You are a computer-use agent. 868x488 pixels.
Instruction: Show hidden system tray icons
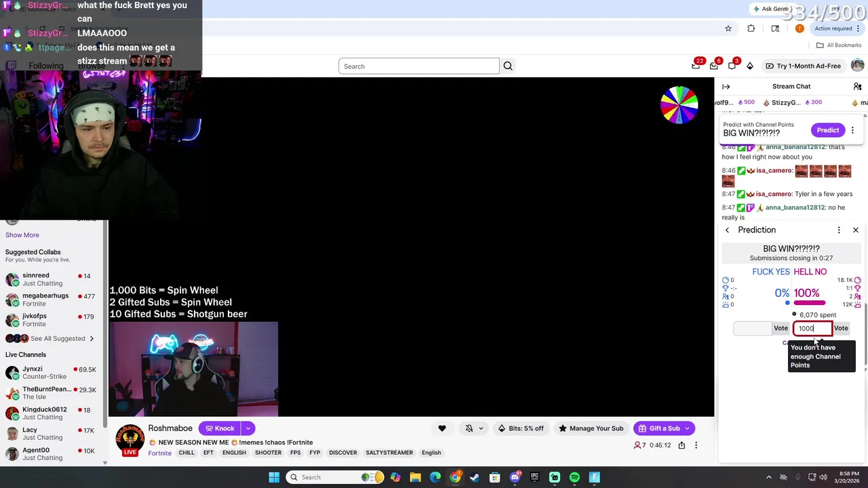pyautogui.click(x=770, y=477)
